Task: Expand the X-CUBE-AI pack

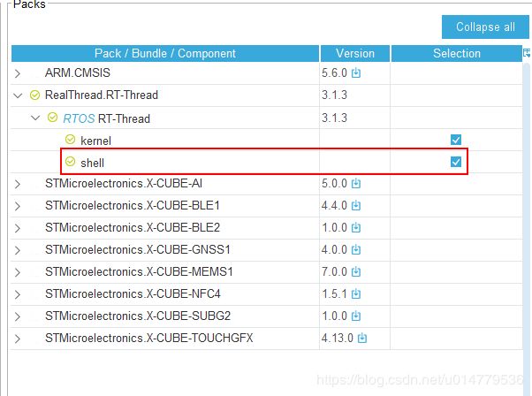Action: (x=18, y=184)
